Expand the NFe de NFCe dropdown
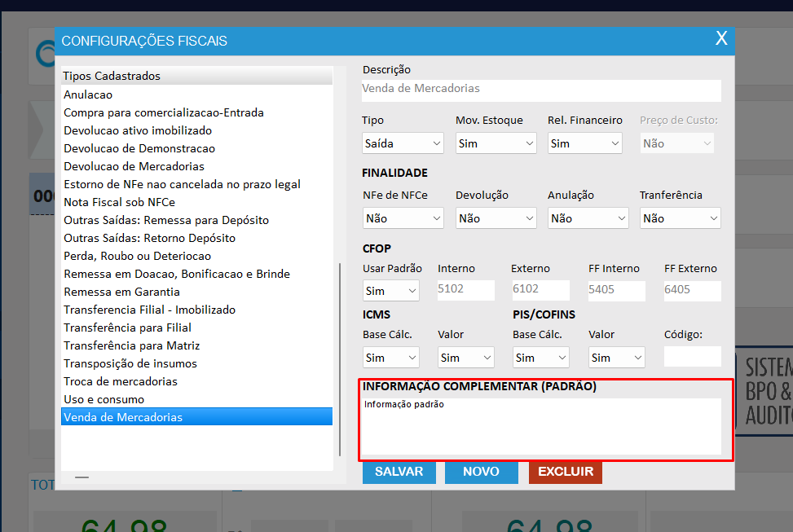 coord(403,218)
